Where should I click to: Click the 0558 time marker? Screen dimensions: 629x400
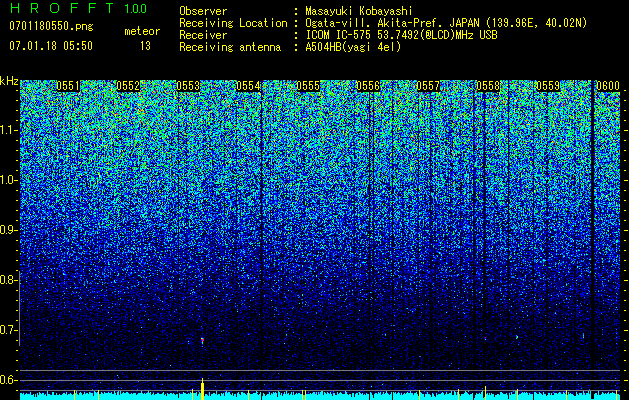(488, 86)
